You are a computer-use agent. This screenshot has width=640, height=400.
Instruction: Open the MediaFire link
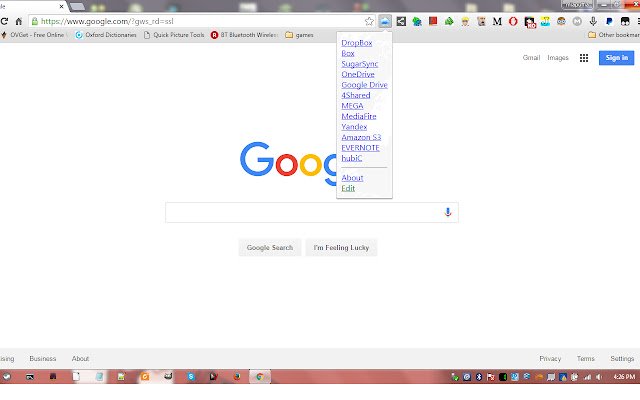[359, 116]
